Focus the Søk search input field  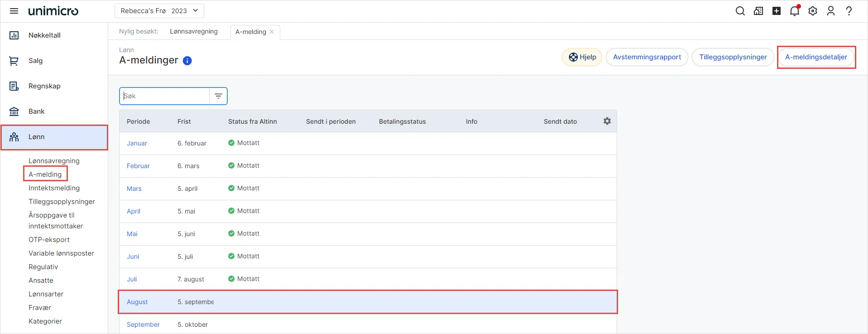pyautogui.click(x=165, y=96)
